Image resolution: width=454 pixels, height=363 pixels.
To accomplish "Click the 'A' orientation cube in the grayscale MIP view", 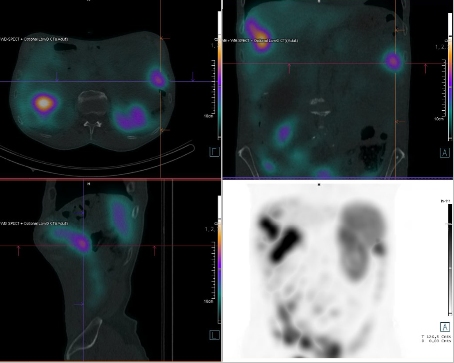I will [x=445, y=327].
